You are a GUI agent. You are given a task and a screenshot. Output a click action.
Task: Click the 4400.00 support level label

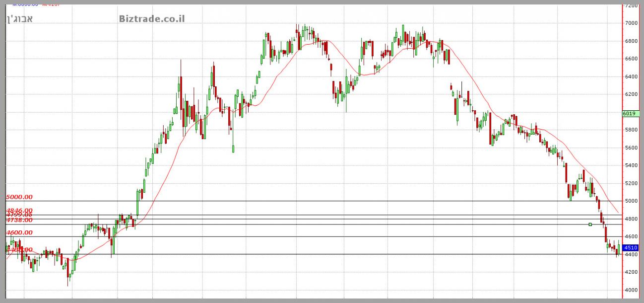[19, 250]
